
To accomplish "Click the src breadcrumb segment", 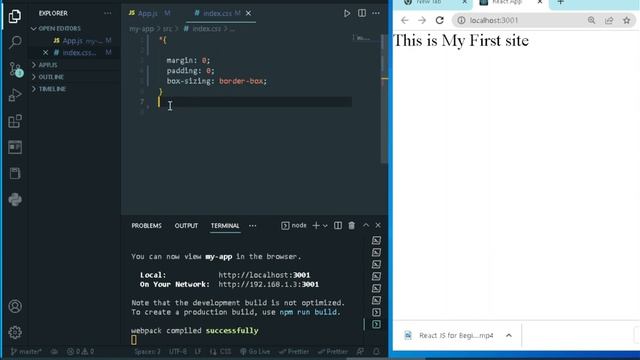I will (x=167, y=29).
